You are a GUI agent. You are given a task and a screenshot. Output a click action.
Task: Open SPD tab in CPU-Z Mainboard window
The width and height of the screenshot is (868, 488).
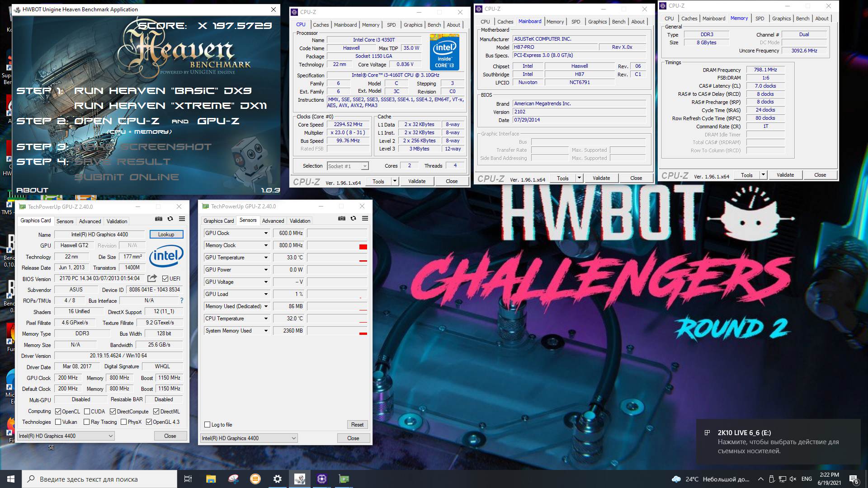click(576, 22)
